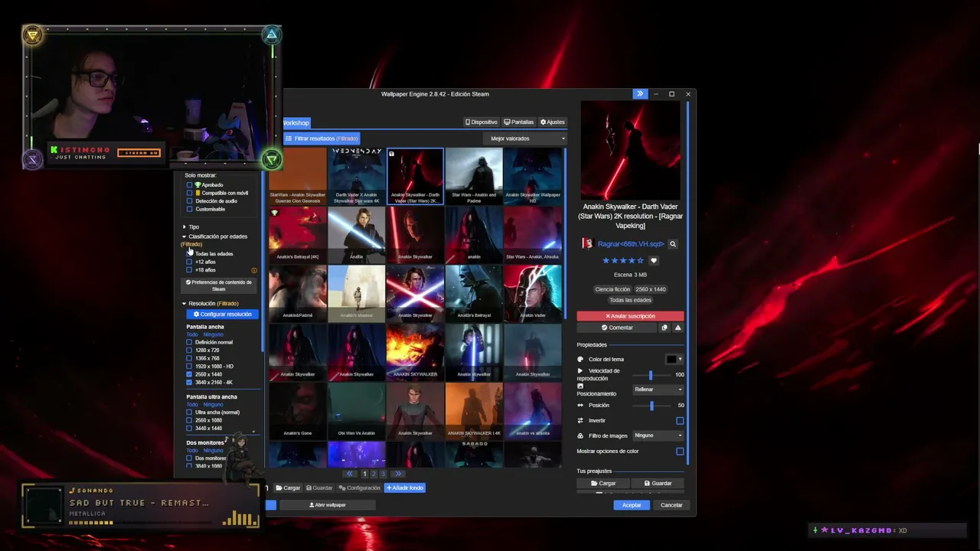Image resolution: width=980 pixels, height=551 pixels.
Task: Click Añadir fondo button
Action: (x=405, y=488)
